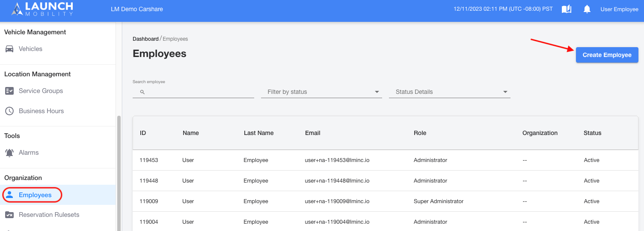Expand the Filter by status dropdown
The width and height of the screenshot is (644, 231).
[x=321, y=92]
